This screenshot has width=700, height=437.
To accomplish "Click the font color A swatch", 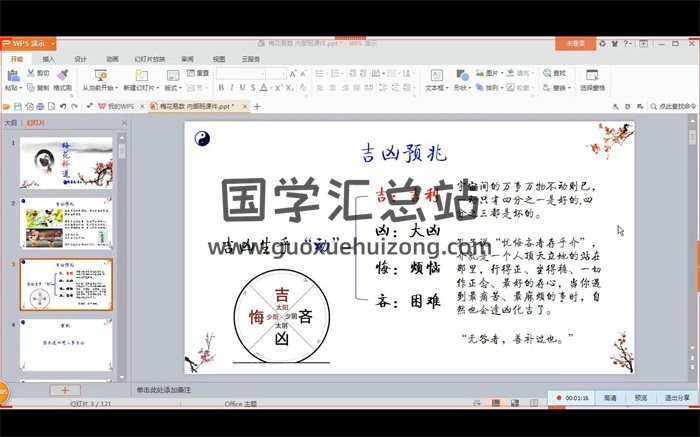I will [264, 87].
